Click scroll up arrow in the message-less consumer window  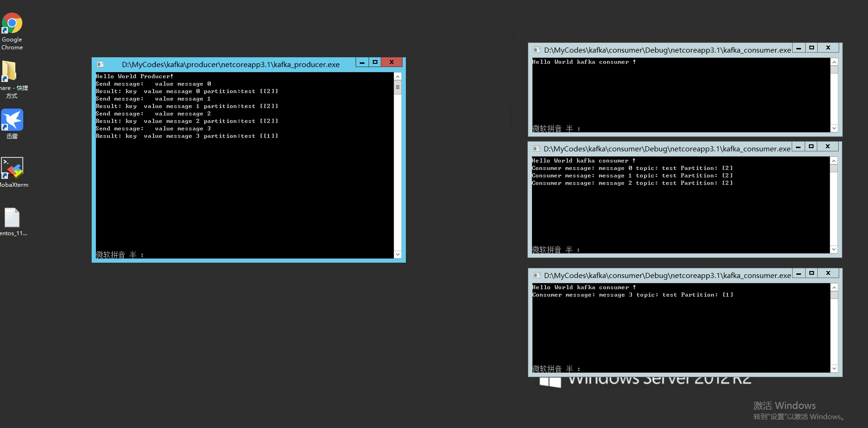coord(834,62)
